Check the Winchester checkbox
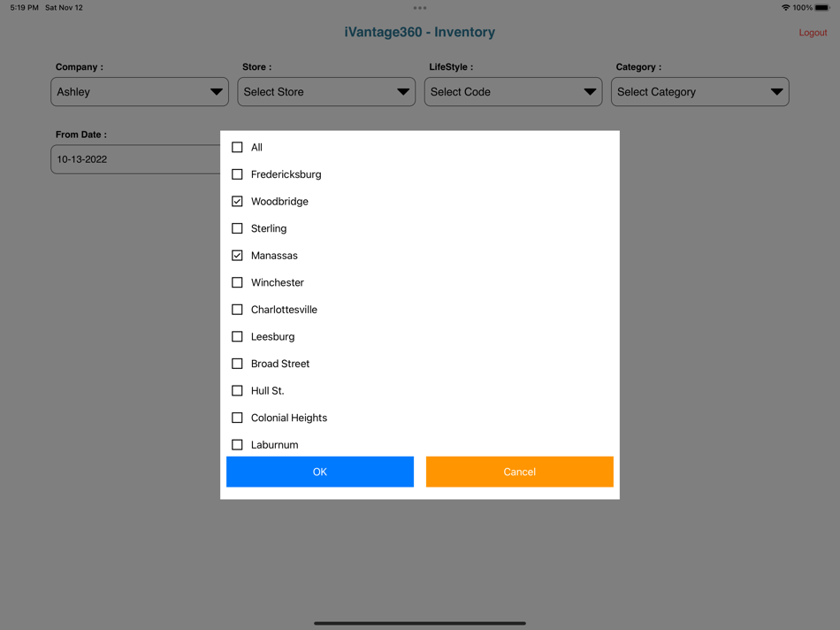Image resolution: width=840 pixels, height=630 pixels. [x=237, y=282]
